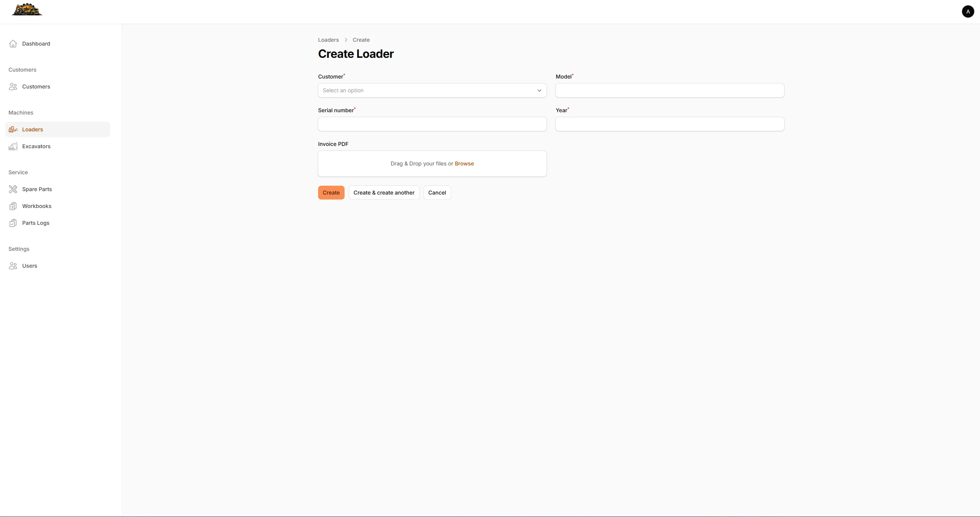Click the Parts Logs clipboard icon

pyautogui.click(x=13, y=223)
